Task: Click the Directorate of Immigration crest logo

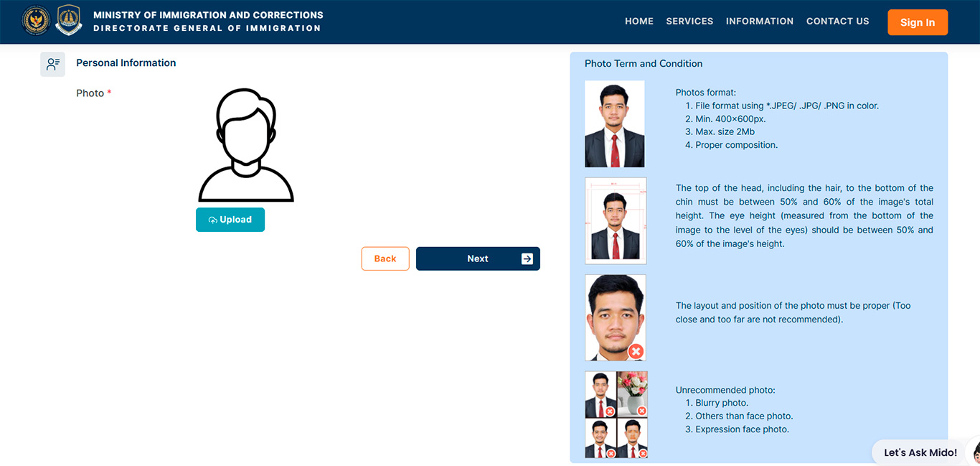Action: pyautogui.click(x=69, y=20)
